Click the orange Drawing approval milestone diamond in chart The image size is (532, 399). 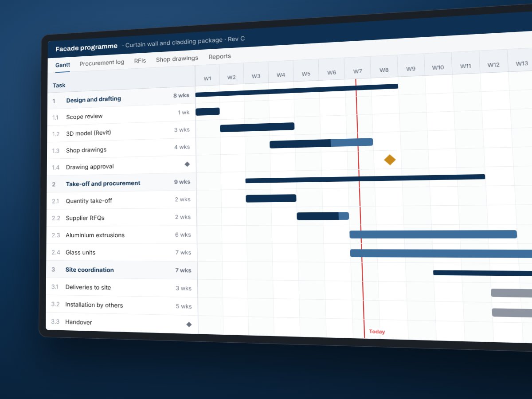390,160
